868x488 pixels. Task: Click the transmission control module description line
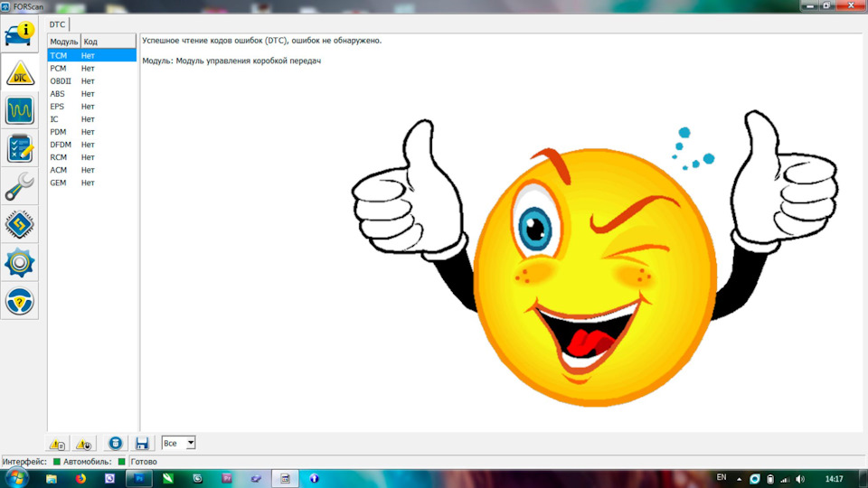[x=231, y=61]
